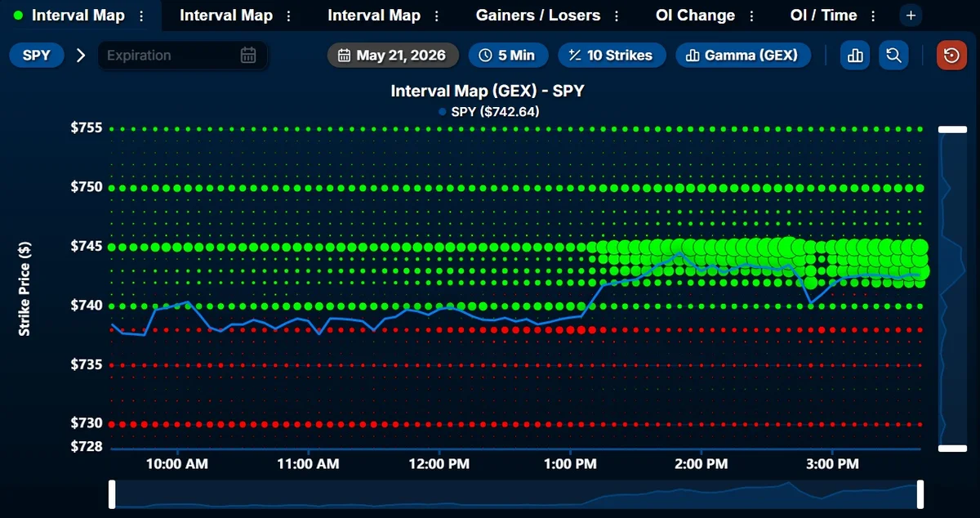Click the 11:00 AM time axis label
Image resolution: width=980 pixels, height=518 pixels.
[x=309, y=464]
